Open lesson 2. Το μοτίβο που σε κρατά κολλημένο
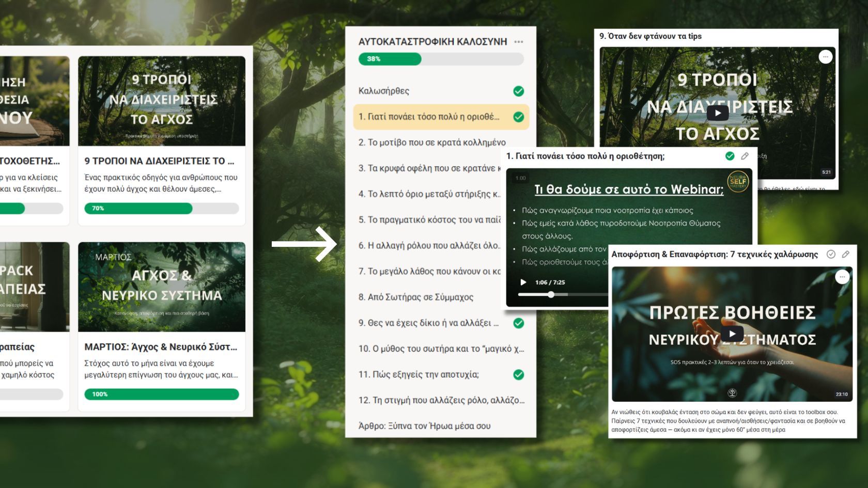 click(x=432, y=143)
